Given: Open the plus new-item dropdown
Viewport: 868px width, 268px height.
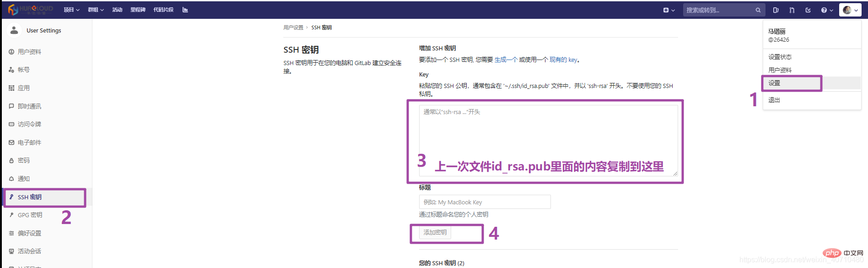Looking at the screenshot, I should (x=669, y=10).
